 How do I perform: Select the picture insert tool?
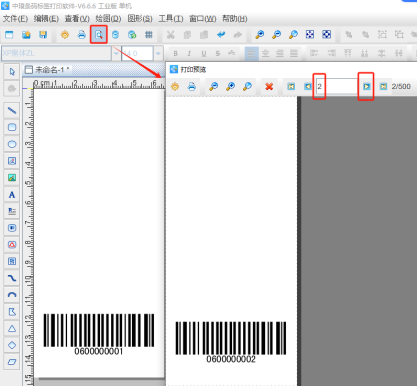pos(12,177)
